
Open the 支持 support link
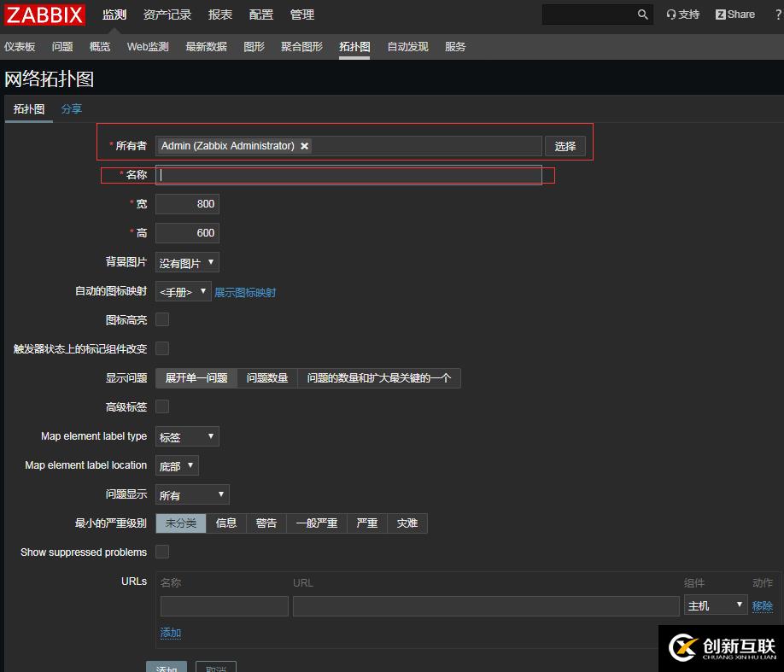pos(682,15)
